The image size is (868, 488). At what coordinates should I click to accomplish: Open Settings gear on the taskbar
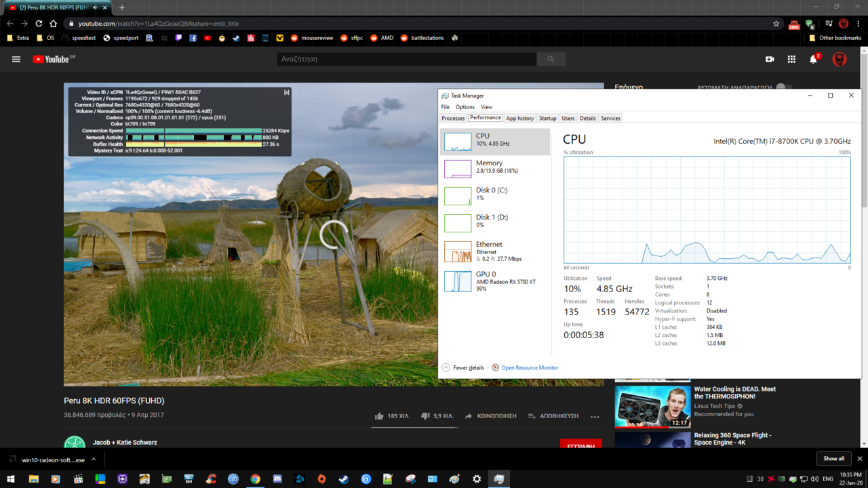477,479
